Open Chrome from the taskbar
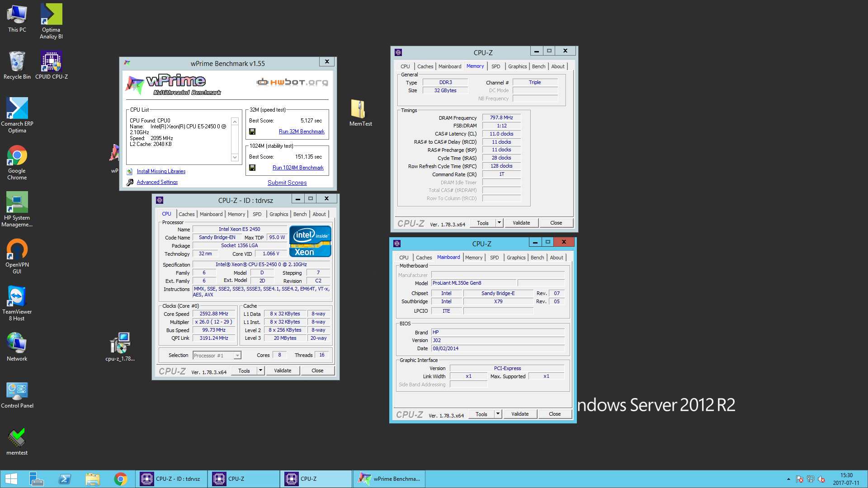The image size is (868, 488). (121, 479)
